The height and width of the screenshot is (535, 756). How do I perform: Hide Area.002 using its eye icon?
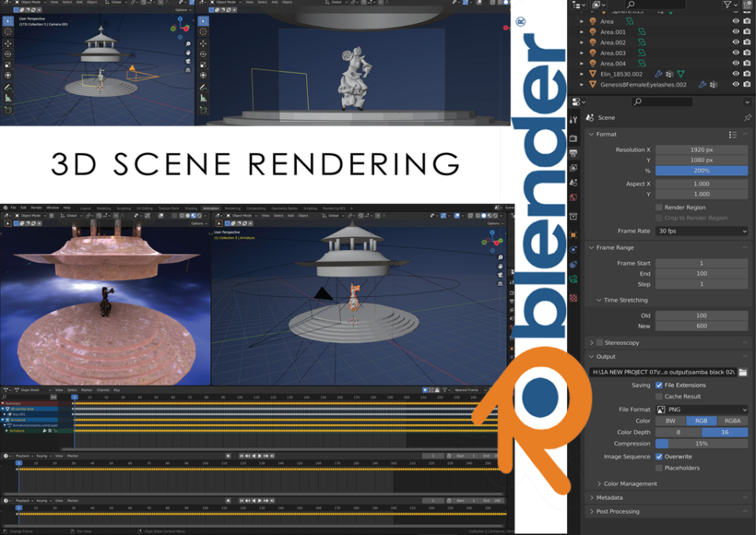pyautogui.click(x=736, y=42)
